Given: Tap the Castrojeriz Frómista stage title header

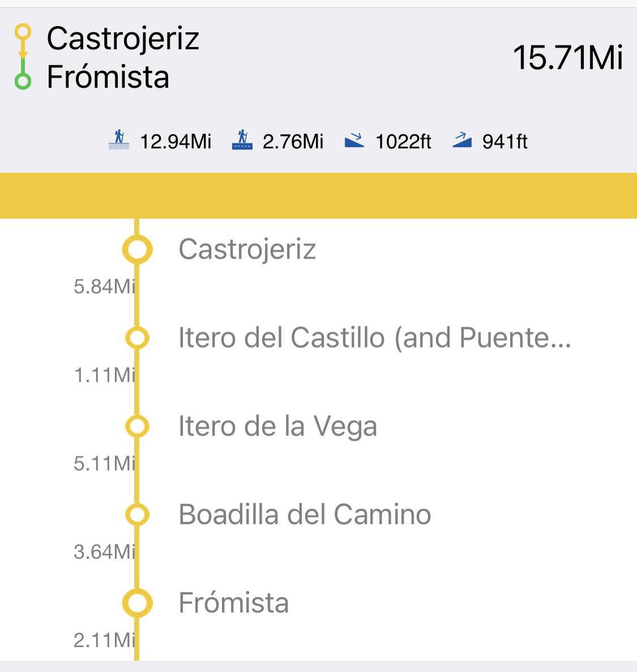Looking at the screenshot, I should pyautogui.click(x=122, y=58).
